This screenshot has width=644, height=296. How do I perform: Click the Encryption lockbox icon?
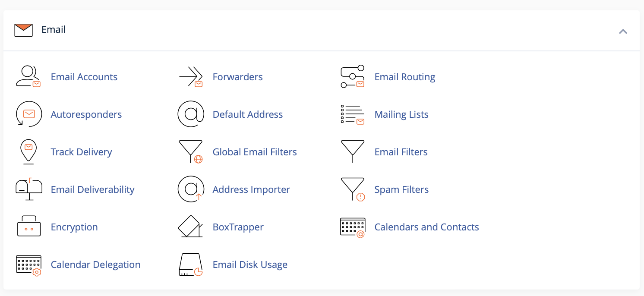(x=28, y=227)
